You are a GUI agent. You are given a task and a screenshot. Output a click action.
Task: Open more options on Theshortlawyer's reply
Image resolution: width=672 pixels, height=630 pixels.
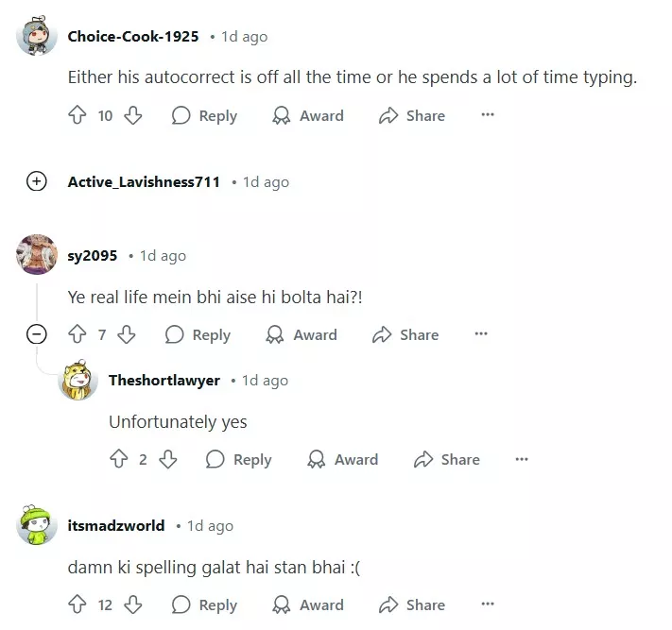coord(522,459)
